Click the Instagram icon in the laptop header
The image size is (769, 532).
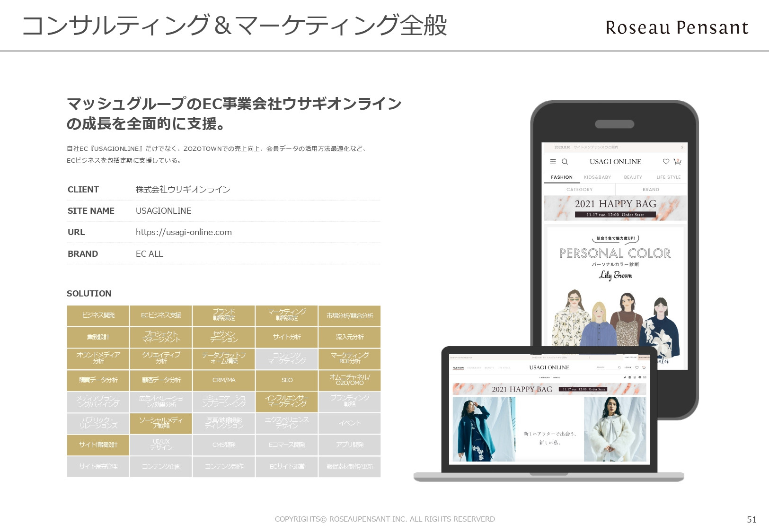(635, 378)
